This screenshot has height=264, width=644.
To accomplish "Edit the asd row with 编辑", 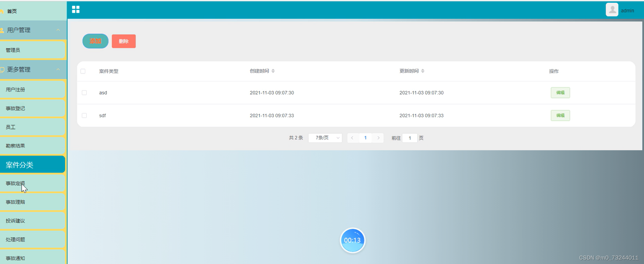I will click(560, 93).
